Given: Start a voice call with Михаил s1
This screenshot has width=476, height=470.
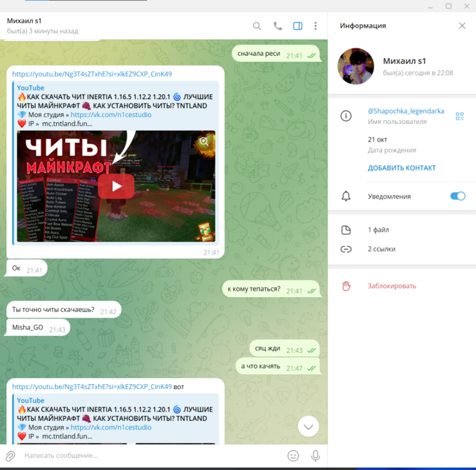Looking at the screenshot, I should pos(277,26).
